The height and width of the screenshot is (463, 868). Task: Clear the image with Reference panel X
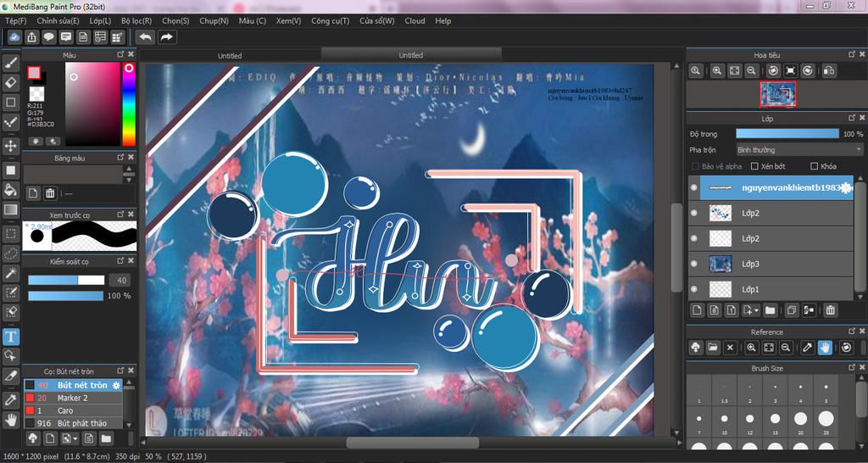[730, 348]
